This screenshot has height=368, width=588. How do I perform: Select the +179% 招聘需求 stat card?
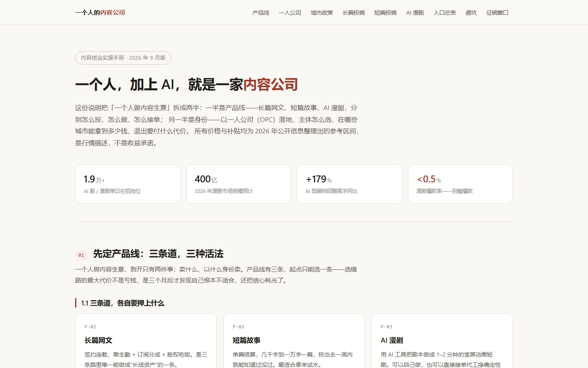(350, 184)
